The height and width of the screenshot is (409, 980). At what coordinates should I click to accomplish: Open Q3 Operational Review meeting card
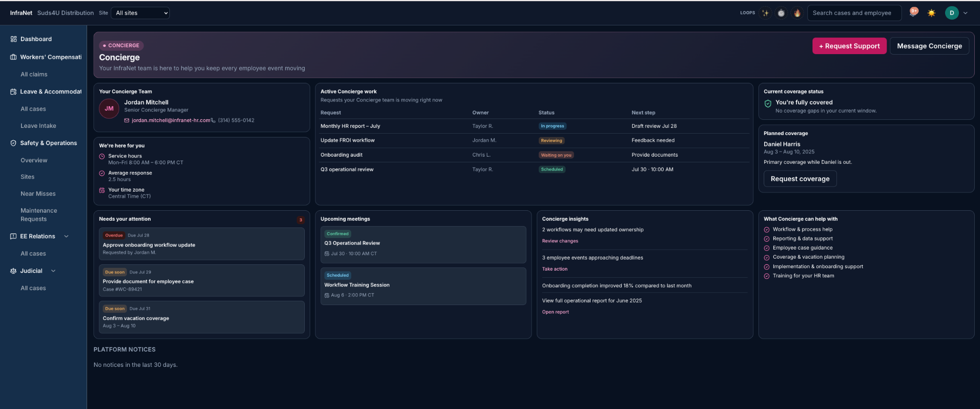[423, 245]
